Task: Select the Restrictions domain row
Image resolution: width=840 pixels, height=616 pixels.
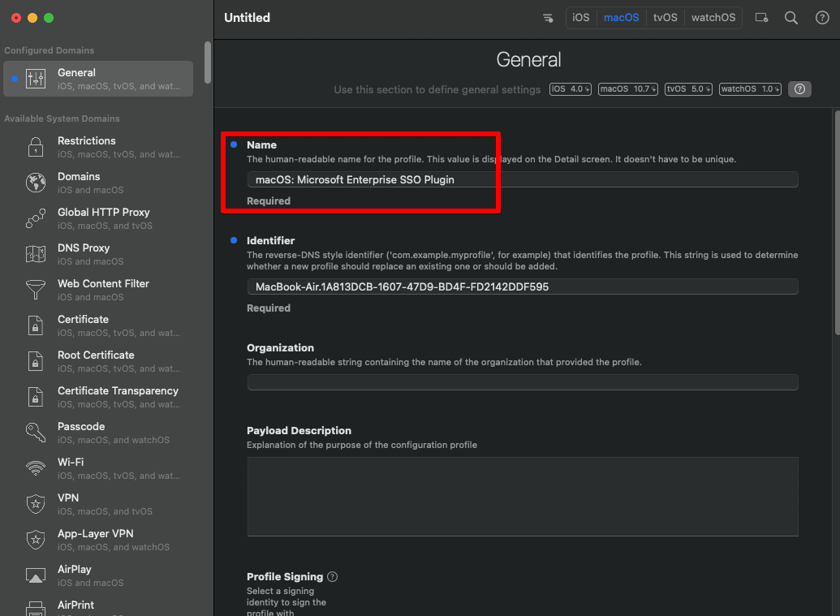Action: coord(98,148)
